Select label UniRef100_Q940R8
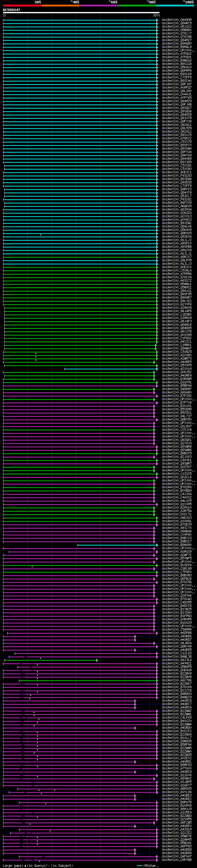Screen dimensions: 197x868 pos(177,159)
